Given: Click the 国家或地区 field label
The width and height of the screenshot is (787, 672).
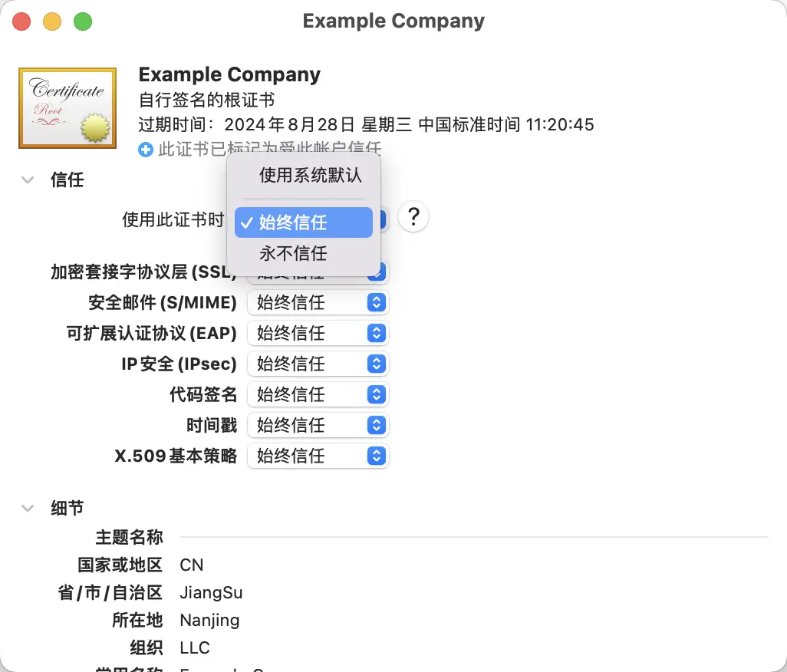Looking at the screenshot, I should click(x=120, y=565).
